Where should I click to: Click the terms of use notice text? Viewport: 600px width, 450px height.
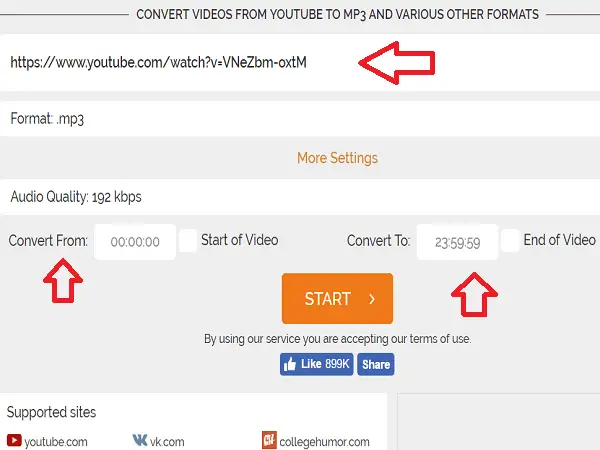(x=338, y=339)
